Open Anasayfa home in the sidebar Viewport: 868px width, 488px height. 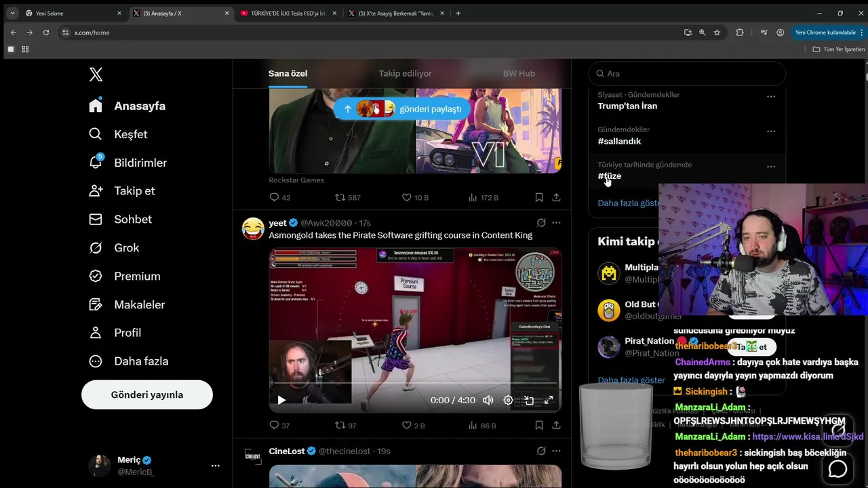[127, 106]
